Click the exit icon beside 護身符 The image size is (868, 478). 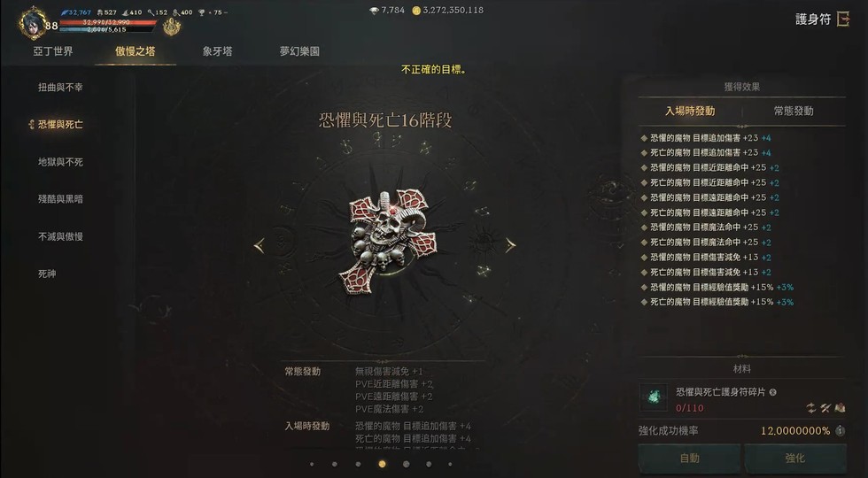click(843, 19)
